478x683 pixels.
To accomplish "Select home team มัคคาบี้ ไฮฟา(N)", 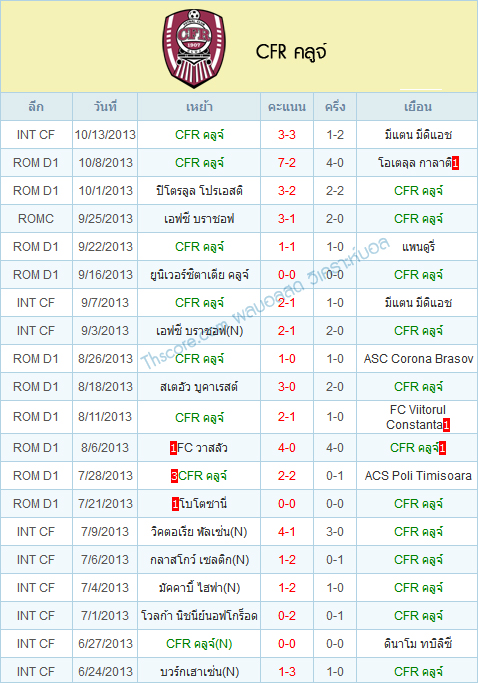I will click(199, 588).
